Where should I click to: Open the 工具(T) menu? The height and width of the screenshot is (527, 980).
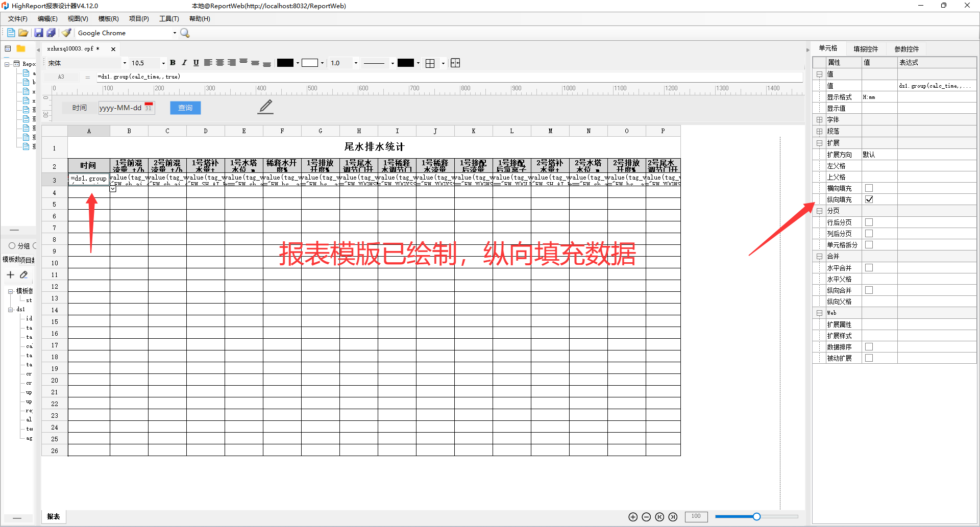coord(169,19)
